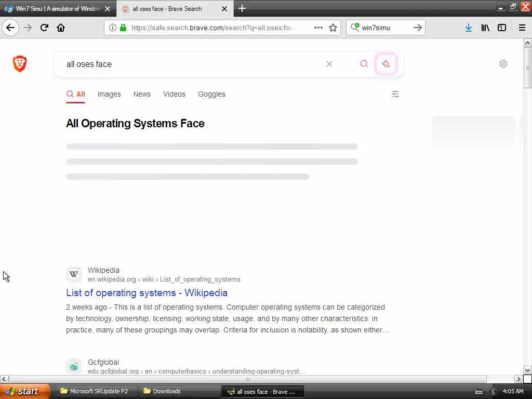Screen dimensions: 532x399
Task: Click the vertical scrollbar up arrow
Action: coord(527,43)
